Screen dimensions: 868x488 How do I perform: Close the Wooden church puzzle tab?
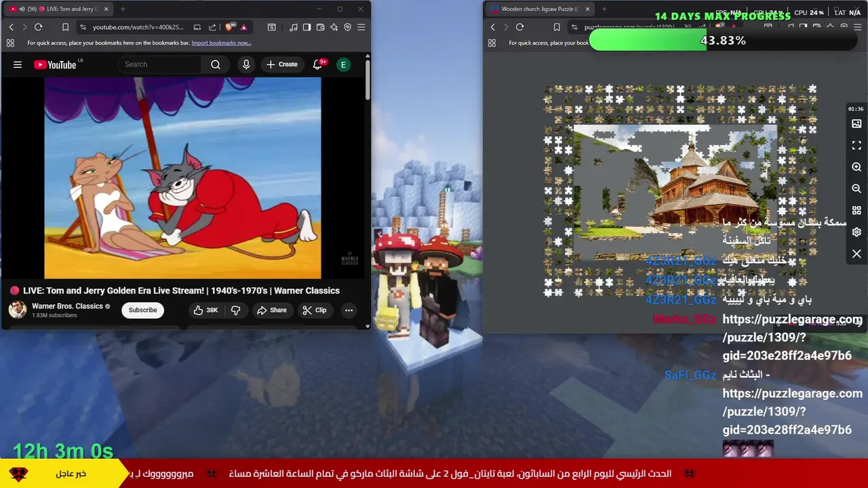[x=587, y=9]
